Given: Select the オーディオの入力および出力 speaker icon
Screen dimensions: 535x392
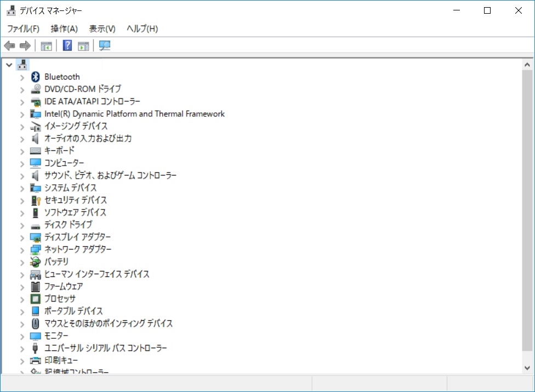Looking at the screenshot, I should (36, 139).
